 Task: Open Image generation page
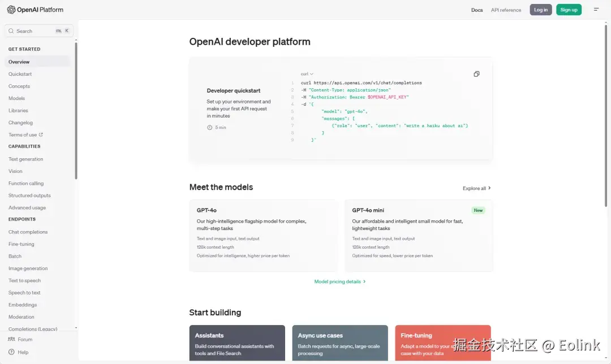(x=28, y=268)
